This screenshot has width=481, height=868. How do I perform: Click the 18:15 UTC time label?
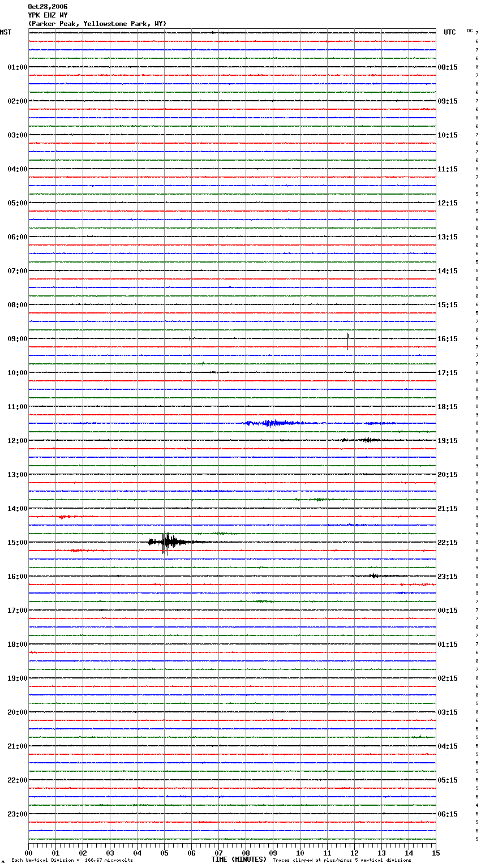click(448, 407)
